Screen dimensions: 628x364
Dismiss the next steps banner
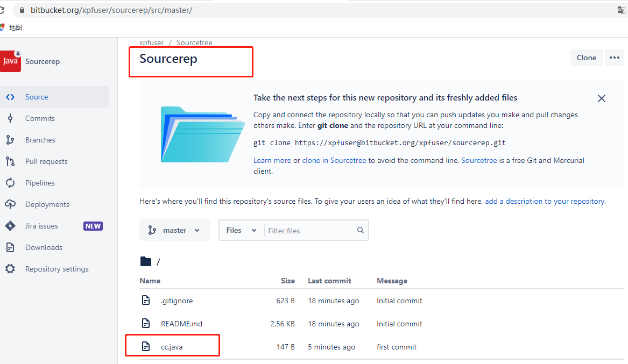[x=602, y=98]
